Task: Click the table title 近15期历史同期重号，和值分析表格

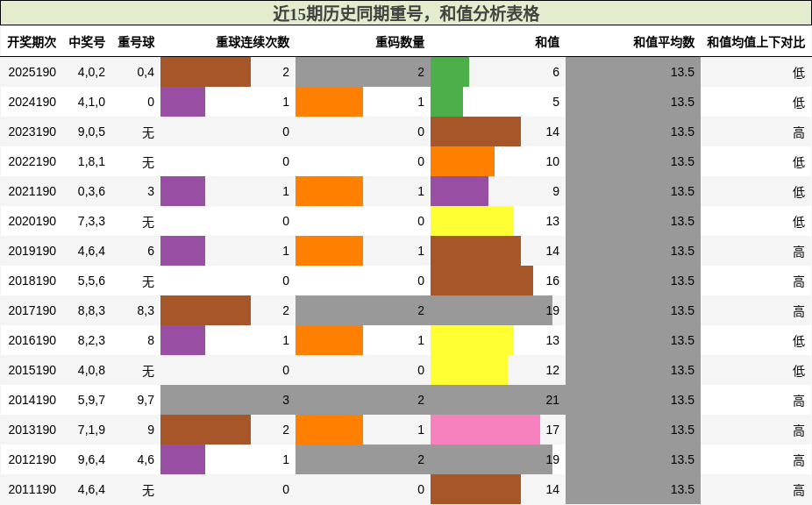Action: click(406, 13)
